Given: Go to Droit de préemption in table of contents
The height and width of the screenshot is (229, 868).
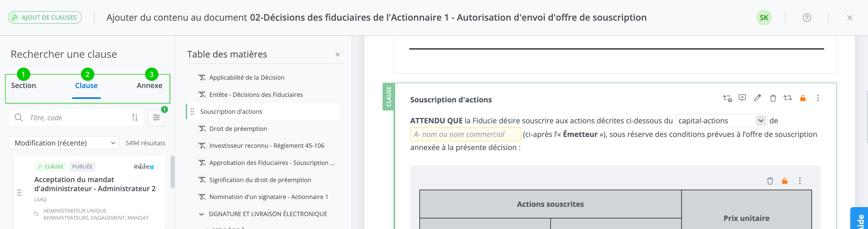Looking at the screenshot, I should (x=238, y=129).
